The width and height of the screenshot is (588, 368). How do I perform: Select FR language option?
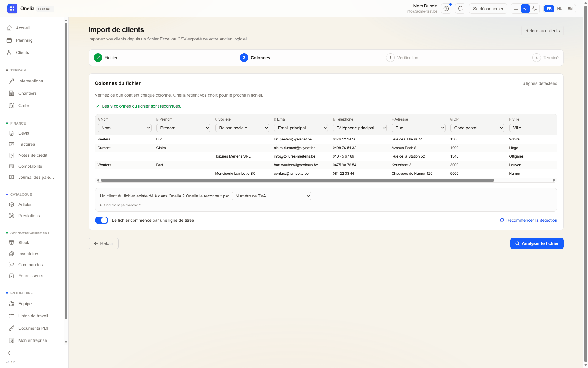tap(549, 9)
